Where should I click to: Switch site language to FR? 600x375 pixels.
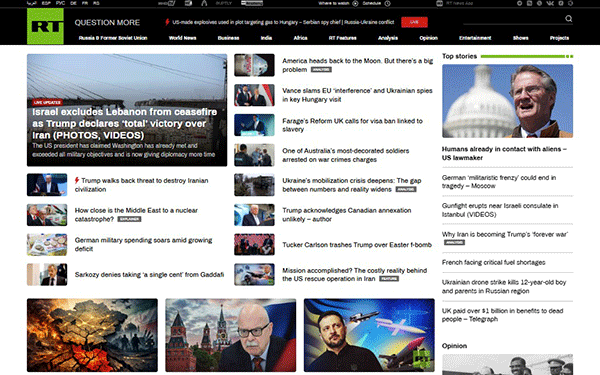[85, 3]
